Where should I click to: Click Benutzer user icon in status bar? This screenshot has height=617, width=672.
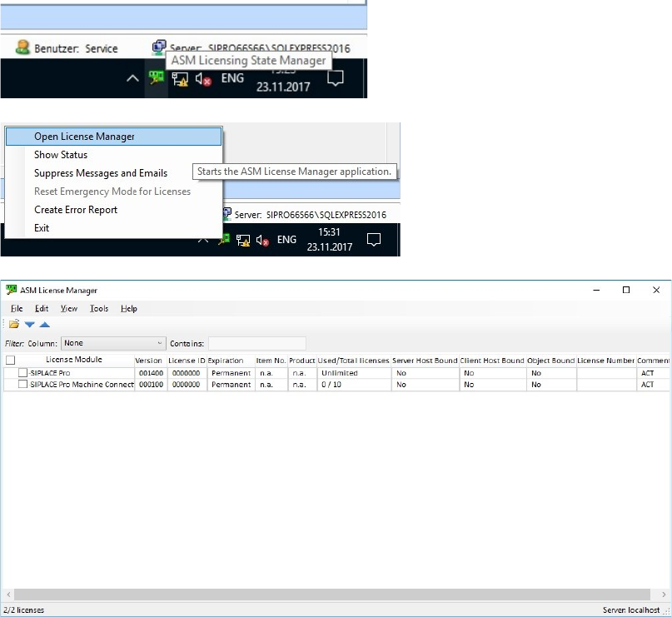22,47
